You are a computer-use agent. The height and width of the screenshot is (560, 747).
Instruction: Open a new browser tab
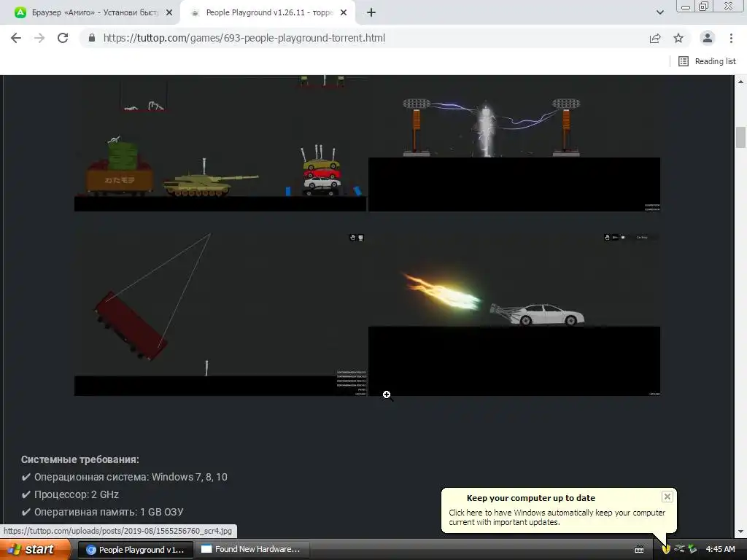click(371, 13)
